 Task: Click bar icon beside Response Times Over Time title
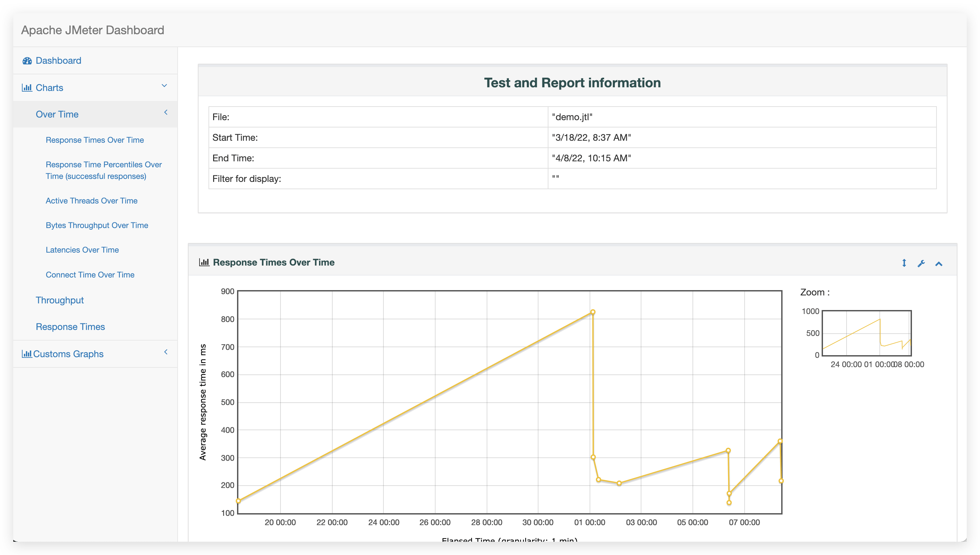pyautogui.click(x=204, y=262)
